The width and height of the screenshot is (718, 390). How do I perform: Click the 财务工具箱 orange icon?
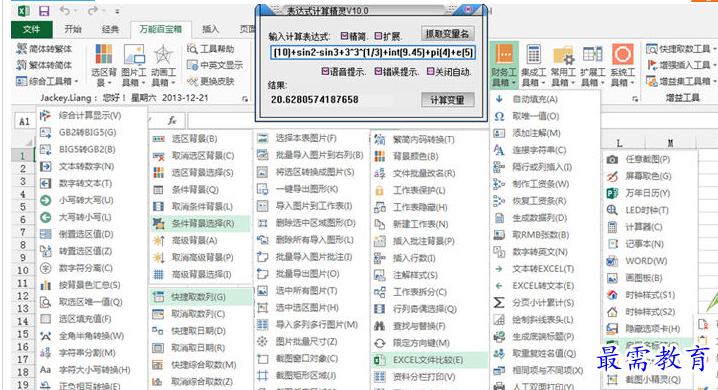coord(504,54)
